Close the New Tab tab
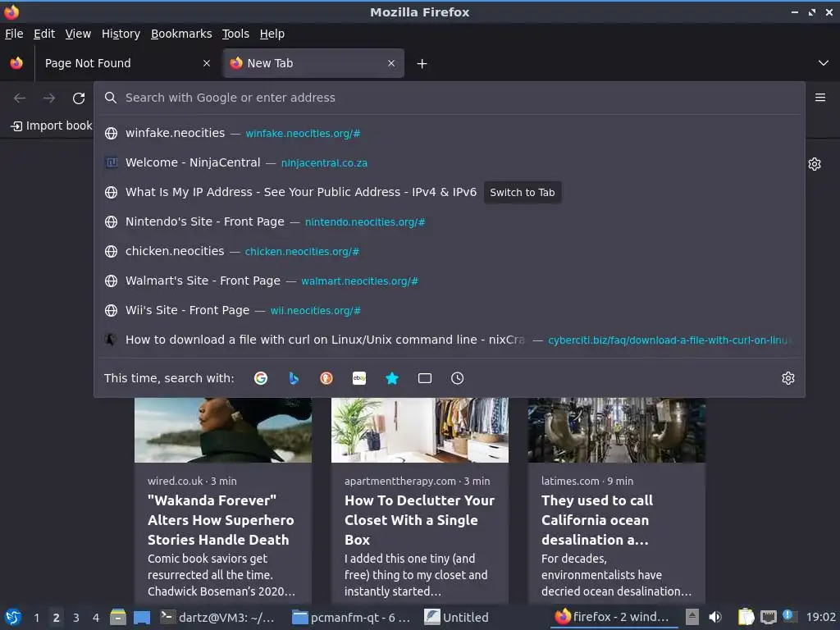Image resolution: width=840 pixels, height=630 pixels. (391, 63)
